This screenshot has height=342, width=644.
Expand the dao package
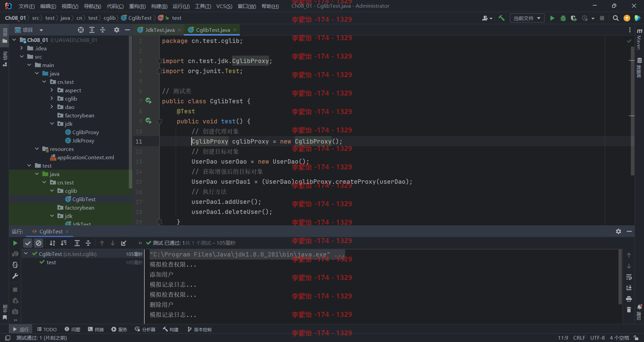click(x=52, y=107)
